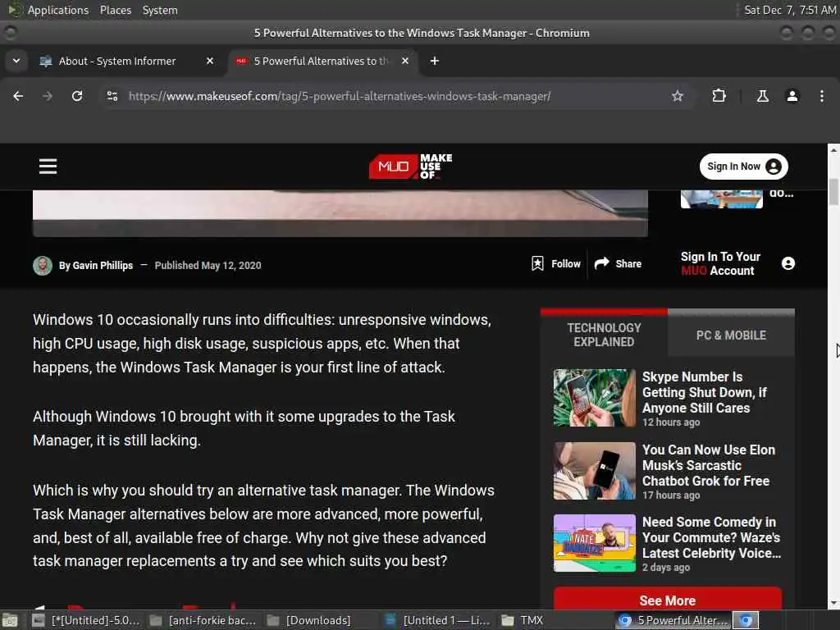Share the article

(x=619, y=263)
